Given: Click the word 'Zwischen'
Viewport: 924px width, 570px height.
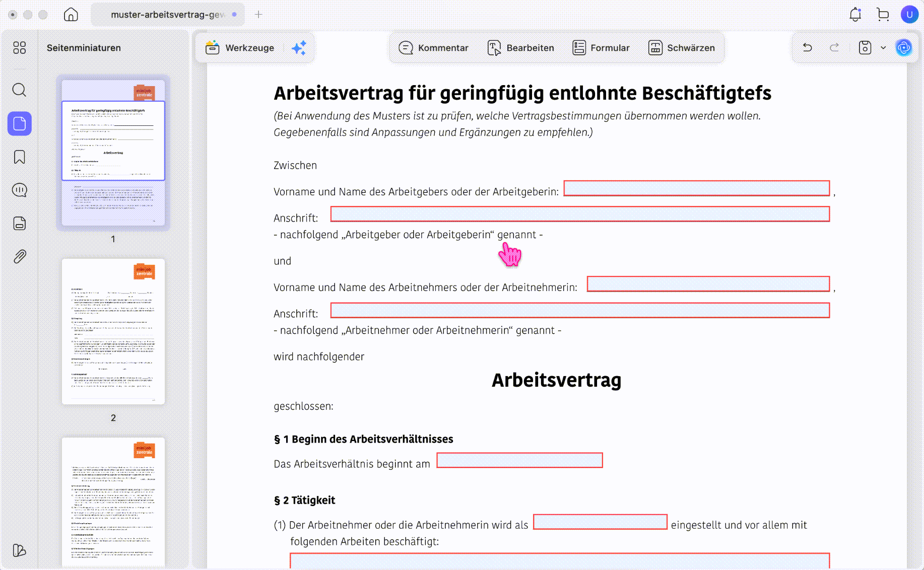Looking at the screenshot, I should 295,165.
